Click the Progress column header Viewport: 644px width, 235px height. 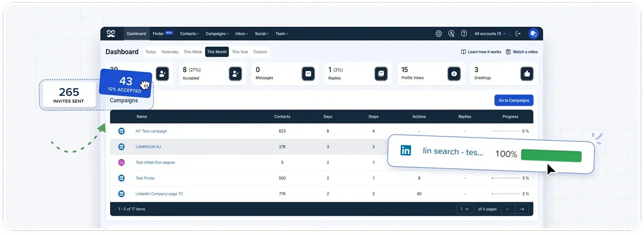[510, 116]
